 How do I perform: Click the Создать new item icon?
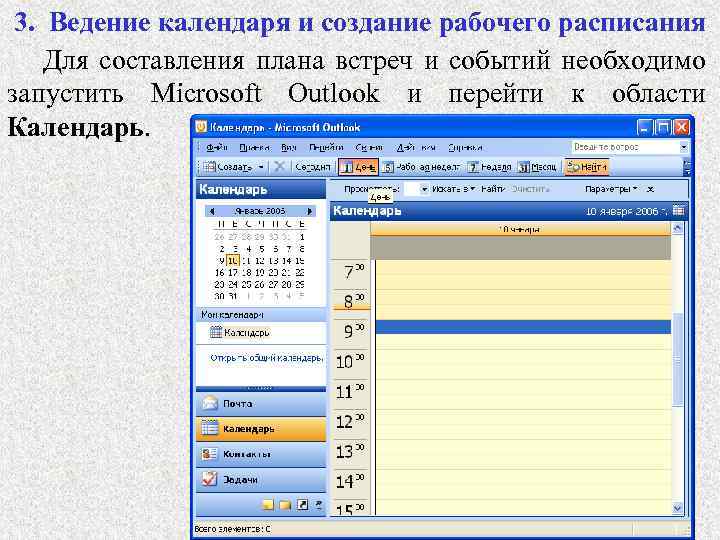pos(209,167)
